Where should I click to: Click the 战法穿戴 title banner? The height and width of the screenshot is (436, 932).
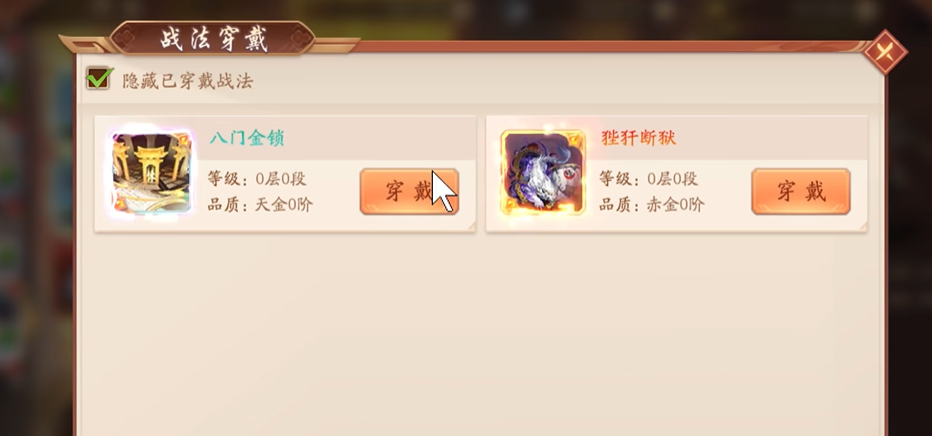pyautogui.click(x=213, y=39)
